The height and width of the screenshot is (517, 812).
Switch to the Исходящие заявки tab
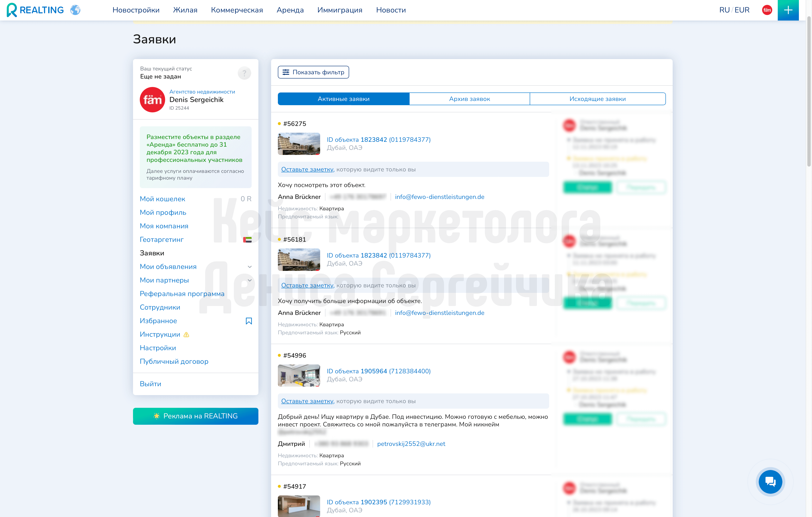pos(598,99)
